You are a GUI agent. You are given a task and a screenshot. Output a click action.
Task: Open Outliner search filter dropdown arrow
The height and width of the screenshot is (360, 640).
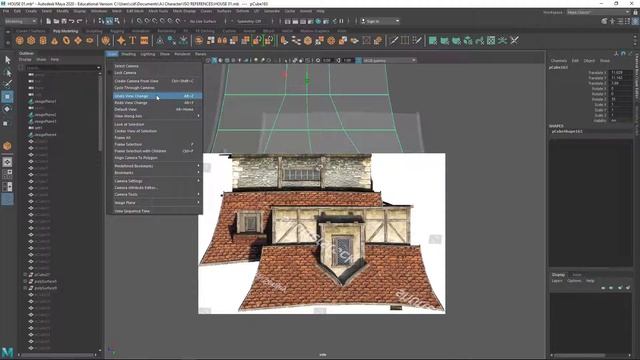(98, 68)
